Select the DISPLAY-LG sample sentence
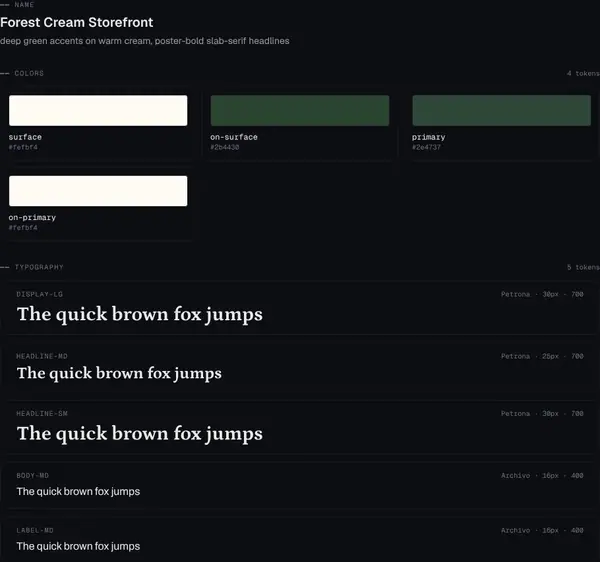Image resolution: width=600 pixels, height=562 pixels. coord(140,314)
